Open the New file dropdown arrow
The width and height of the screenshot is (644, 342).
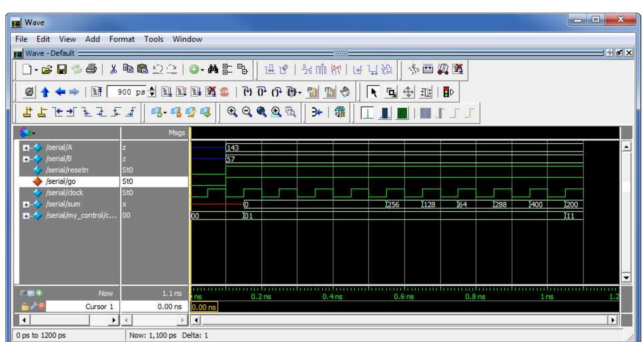[x=36, y=70]
